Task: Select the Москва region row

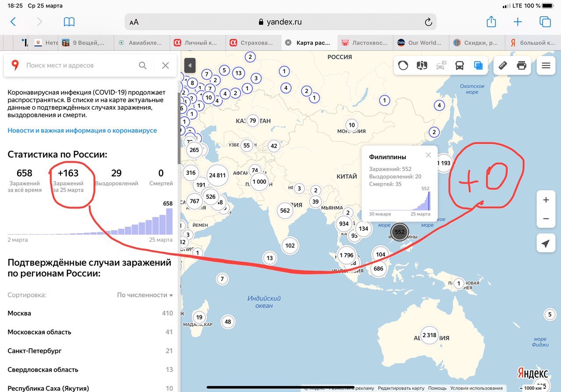Action: tap(90, 314)
